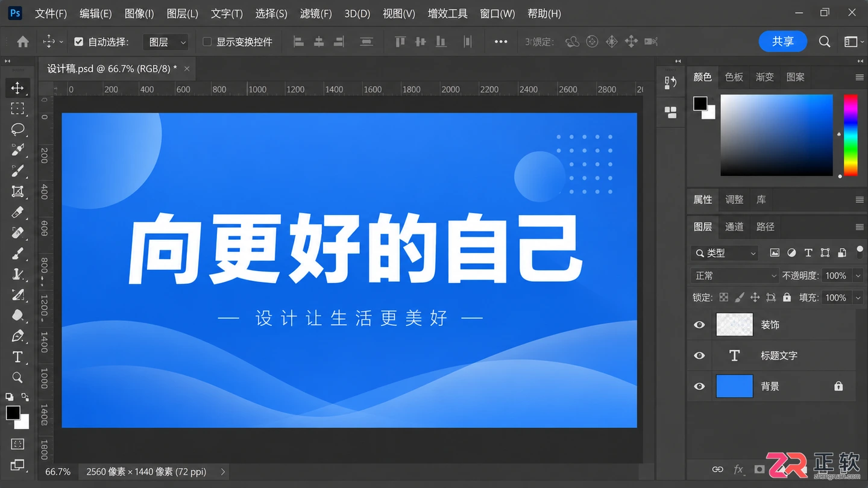
Task: Filter layers by type T icon
Action: [x=808, y=253]
